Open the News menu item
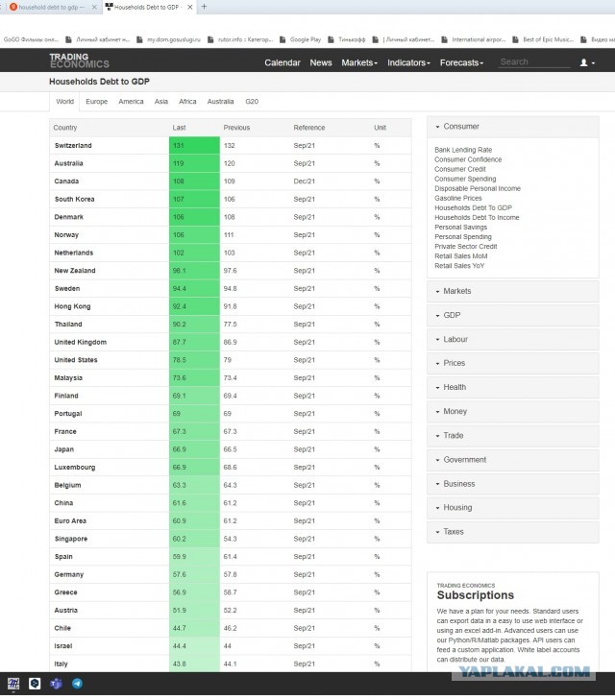The width and height of the screenshot is (615, 700). coord(321,63)
